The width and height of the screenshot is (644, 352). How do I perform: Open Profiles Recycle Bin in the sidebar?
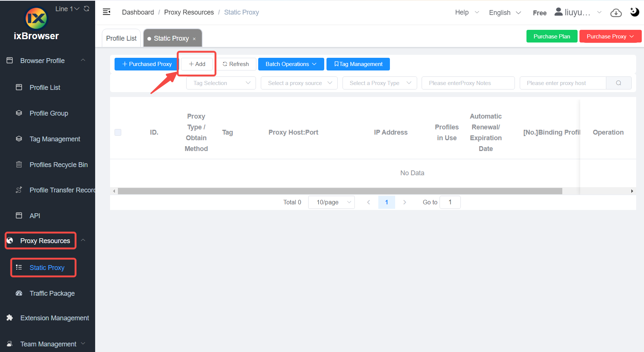click(59, 165)
